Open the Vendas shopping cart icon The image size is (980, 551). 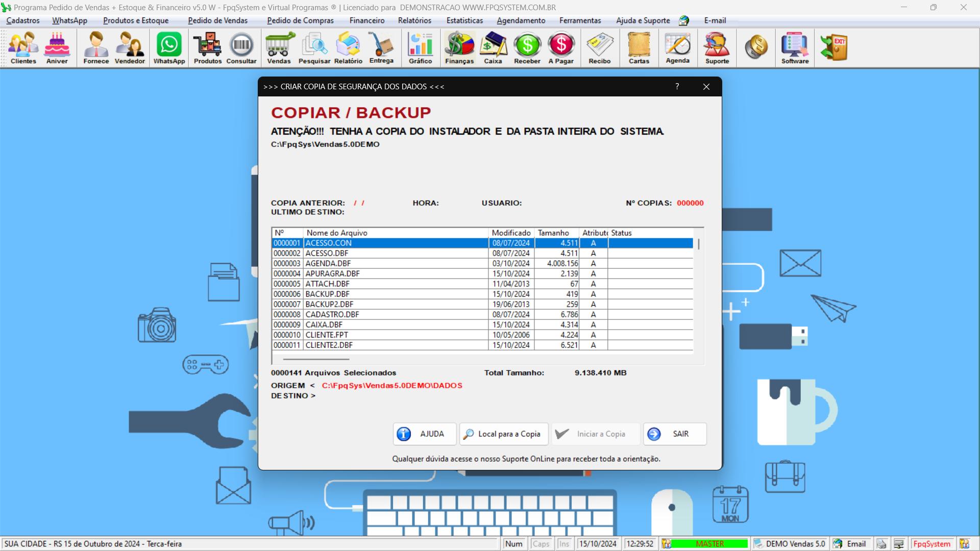pyautogui.click(x=279, y=48)
